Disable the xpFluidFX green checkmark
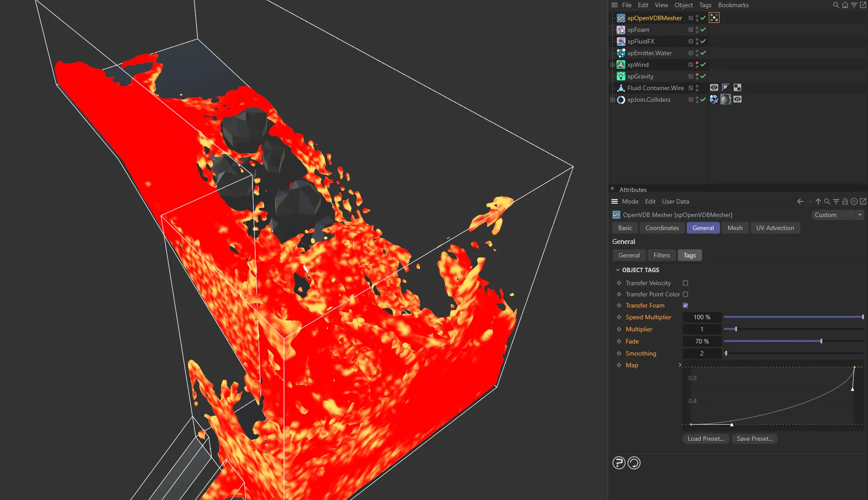Screen dimensions: 868x500 (703, 41)
